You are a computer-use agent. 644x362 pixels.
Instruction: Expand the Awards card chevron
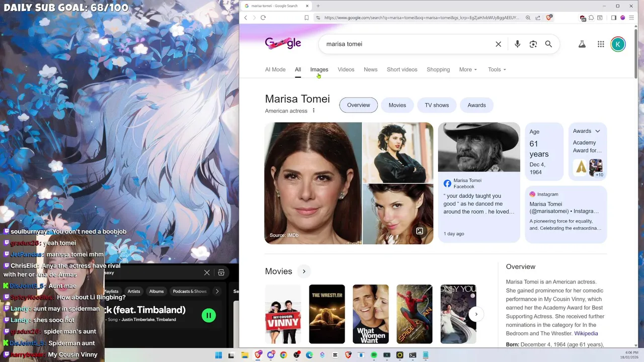pos(598,131)
